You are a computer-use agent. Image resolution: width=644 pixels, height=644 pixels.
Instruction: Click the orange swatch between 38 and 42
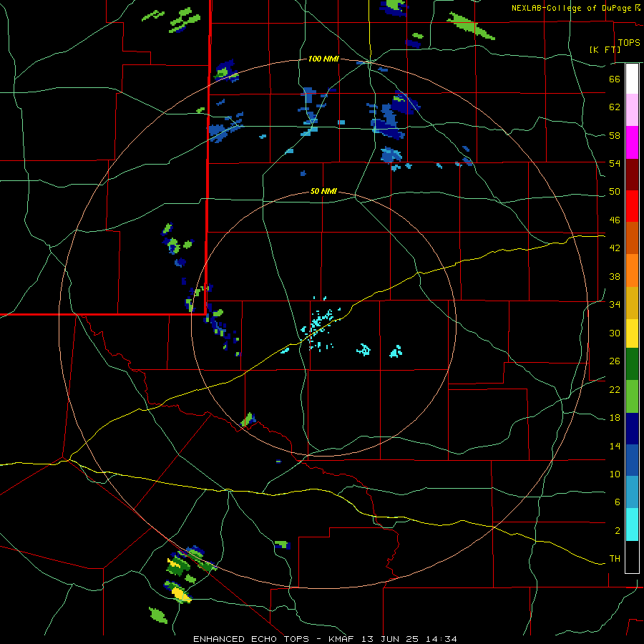tap(632, 270)
